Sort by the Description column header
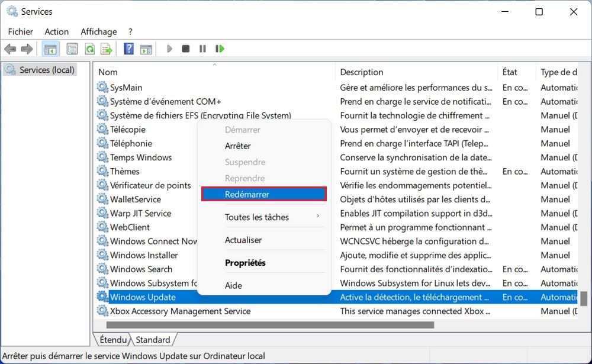This screenshot has height=364, width=592. 416,72
